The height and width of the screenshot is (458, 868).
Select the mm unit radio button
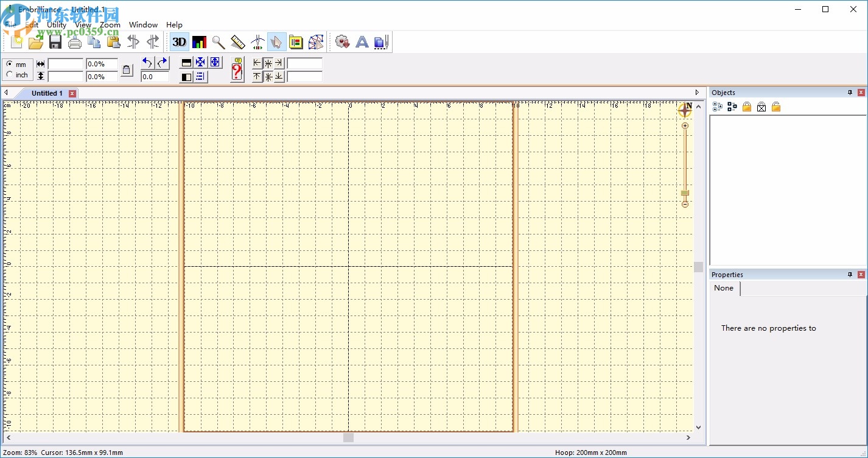coord(9,64)
